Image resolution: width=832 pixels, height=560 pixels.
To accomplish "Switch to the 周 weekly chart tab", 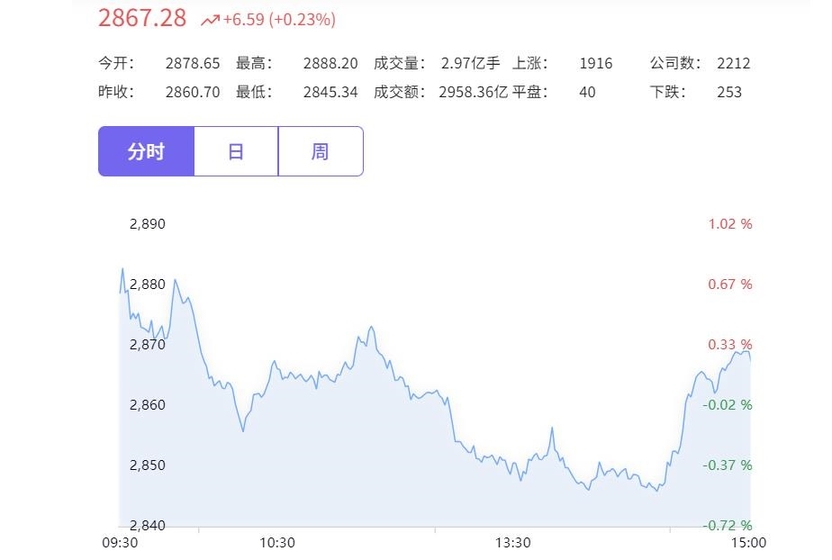I will click(320, 151).
